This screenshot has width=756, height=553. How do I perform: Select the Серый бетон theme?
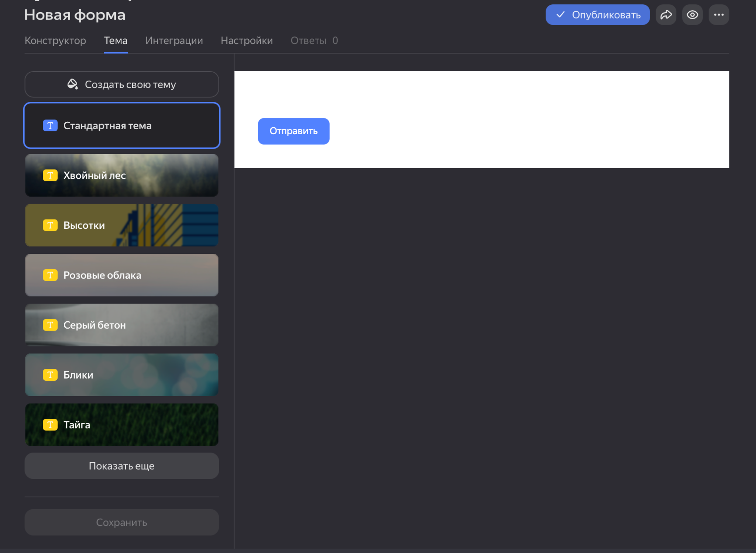point(121,325)
